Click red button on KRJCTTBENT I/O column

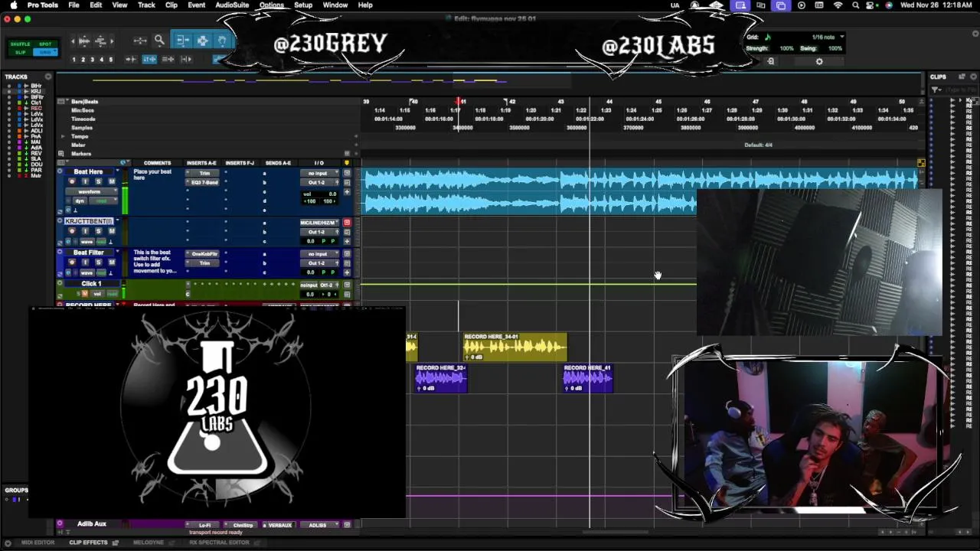[x=347, y=223]
